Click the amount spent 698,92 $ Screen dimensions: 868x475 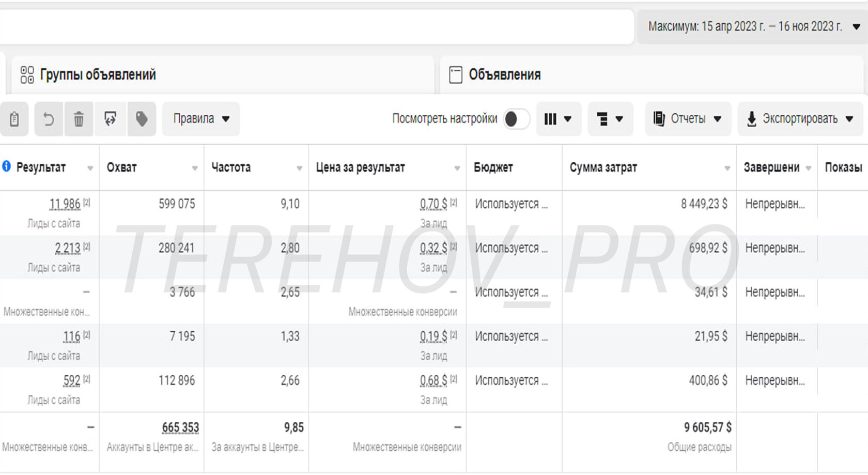click(x=708, y=248)
